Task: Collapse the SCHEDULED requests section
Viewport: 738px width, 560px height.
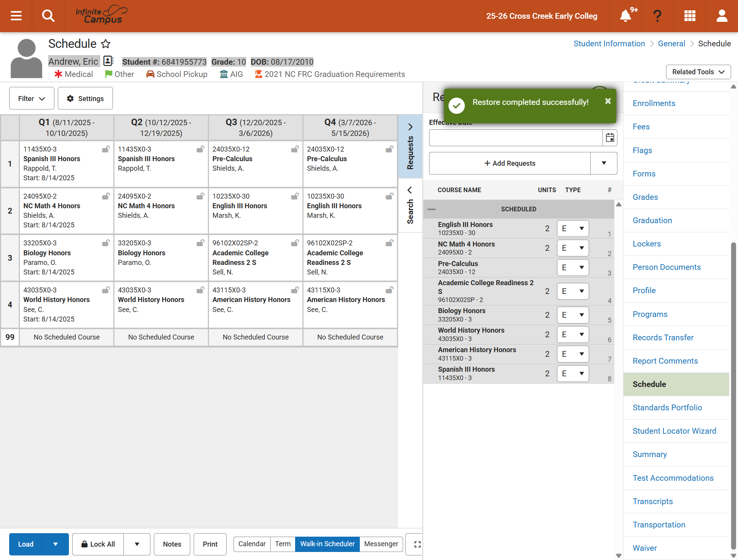Action: (431, 209)
